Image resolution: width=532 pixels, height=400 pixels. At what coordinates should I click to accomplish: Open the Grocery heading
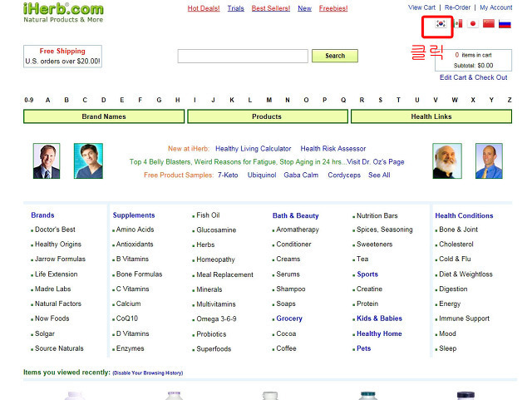click(289, 319)
